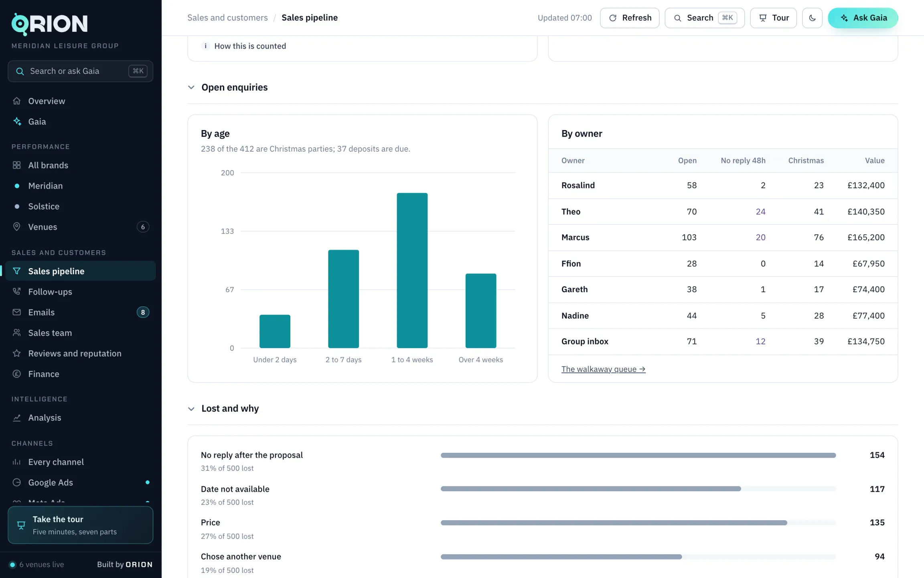The image size is (924, 578).
Task: Click the Tour button in header
Action: pyautogui.click(x=773, y=18)
